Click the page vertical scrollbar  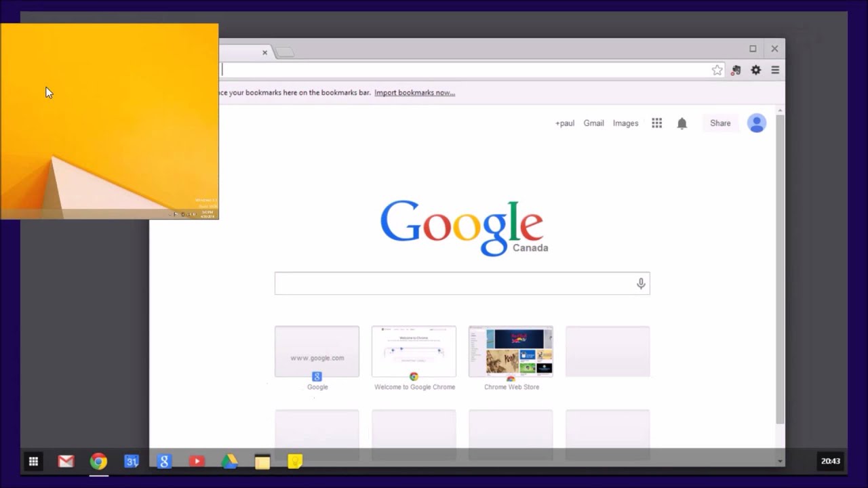780,268
